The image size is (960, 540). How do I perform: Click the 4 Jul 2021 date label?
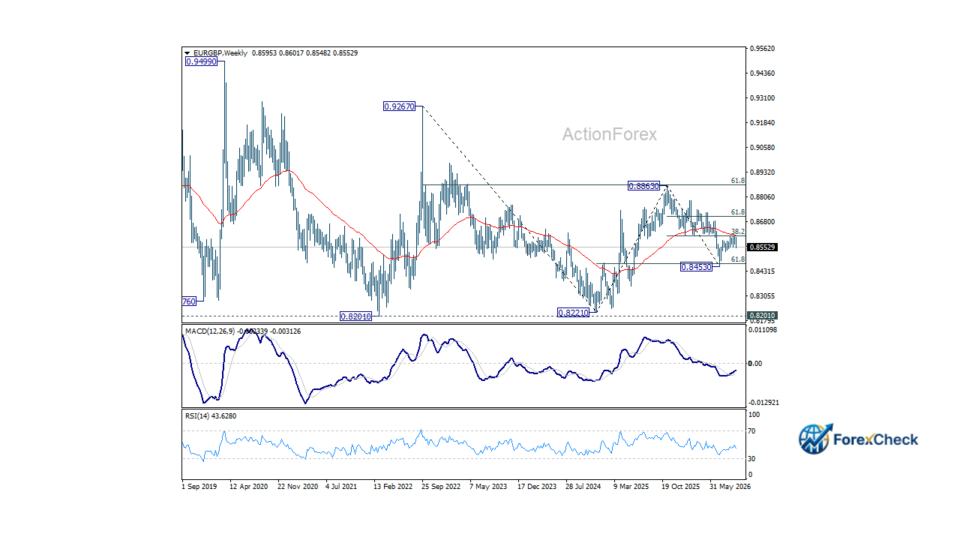point(342,487)
